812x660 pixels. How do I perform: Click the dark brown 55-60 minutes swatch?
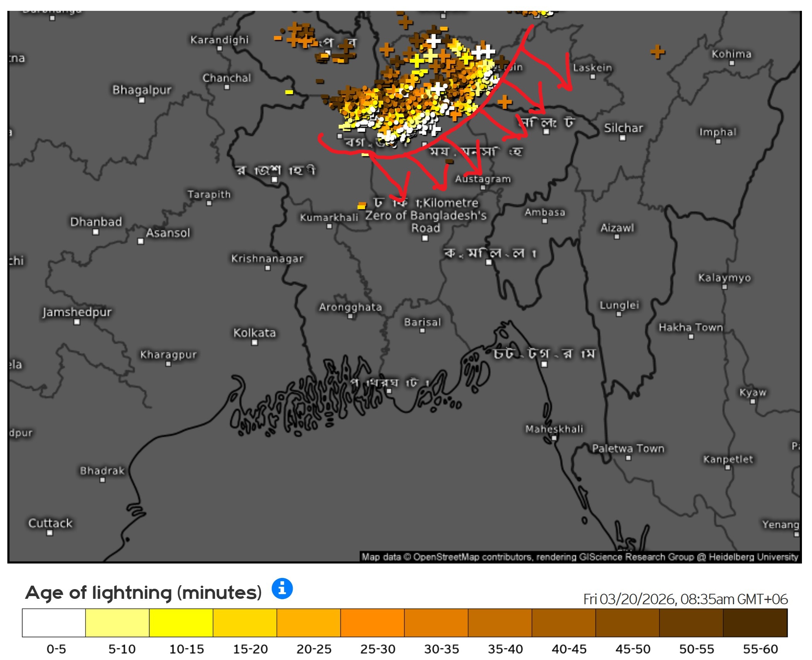[x=755, y=623]
